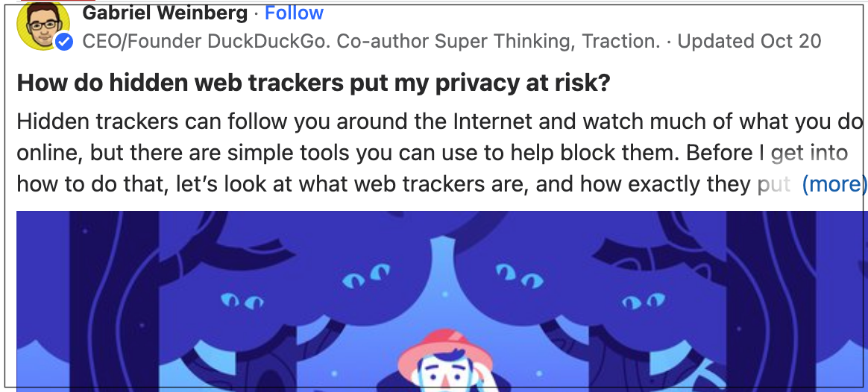This screenshot has width=868, height=392.
Task: Click Gabriel Weinberg's cartoon avatar picture
Action: [43, 26]
